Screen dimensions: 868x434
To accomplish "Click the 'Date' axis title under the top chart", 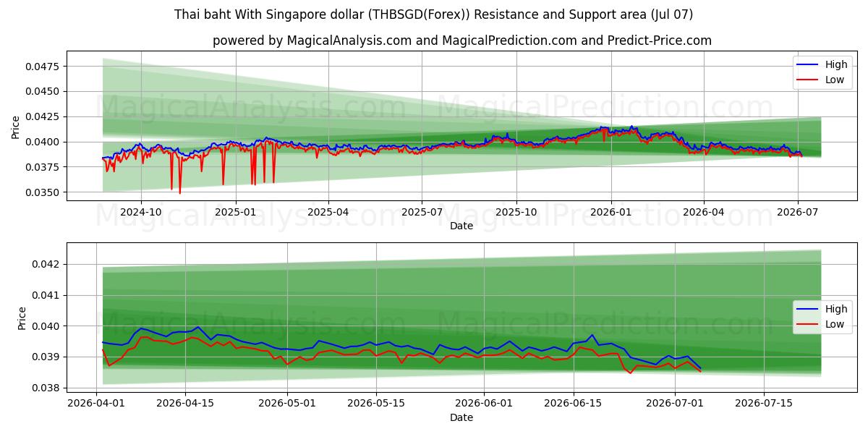I will click(x=461, y=226).
